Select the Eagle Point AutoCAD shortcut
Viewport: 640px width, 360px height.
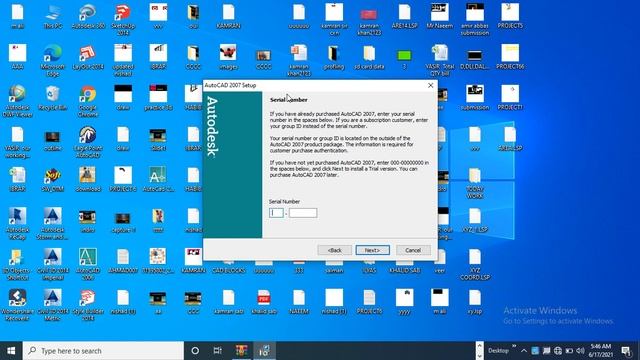point(88,142)
